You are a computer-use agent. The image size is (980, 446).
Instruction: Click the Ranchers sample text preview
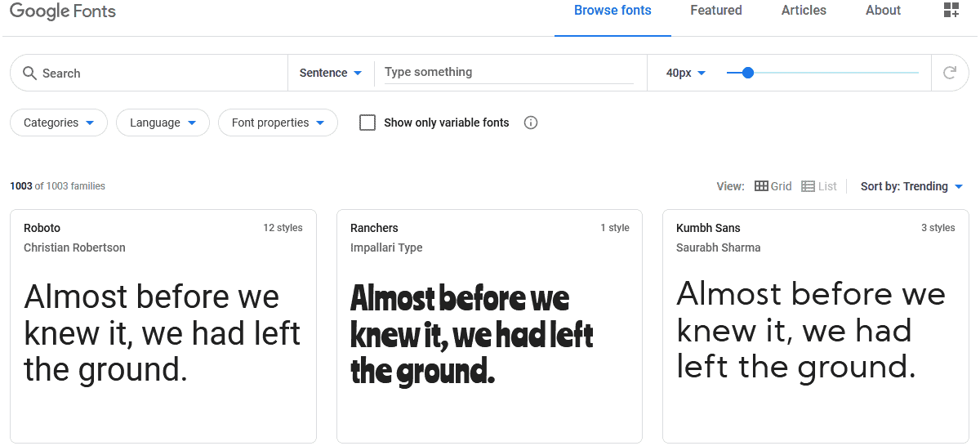[472, 334]
